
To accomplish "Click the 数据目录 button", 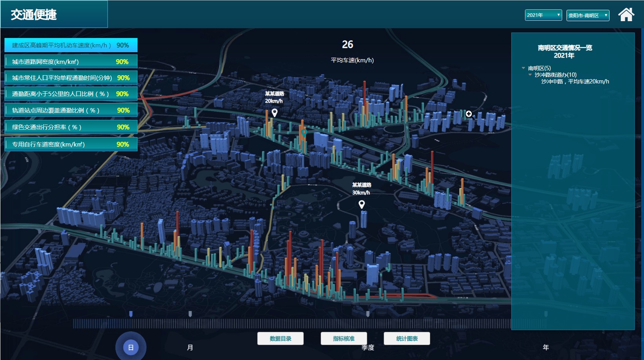I will coord(280,338).
